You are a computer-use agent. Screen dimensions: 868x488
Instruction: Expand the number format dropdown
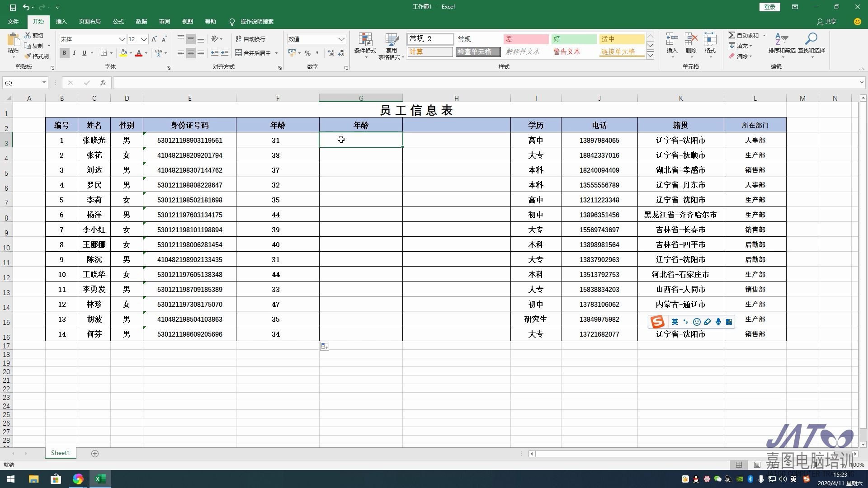click(x=341, y=39)
